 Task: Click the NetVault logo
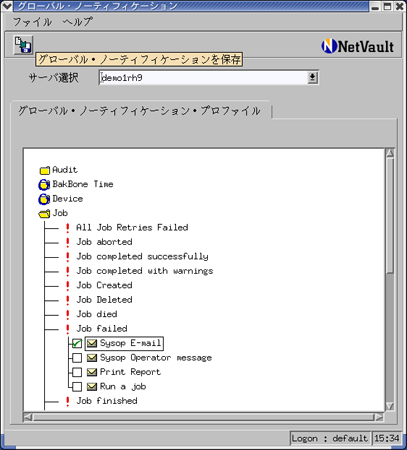pyautogui.click(x=358, y=46)
